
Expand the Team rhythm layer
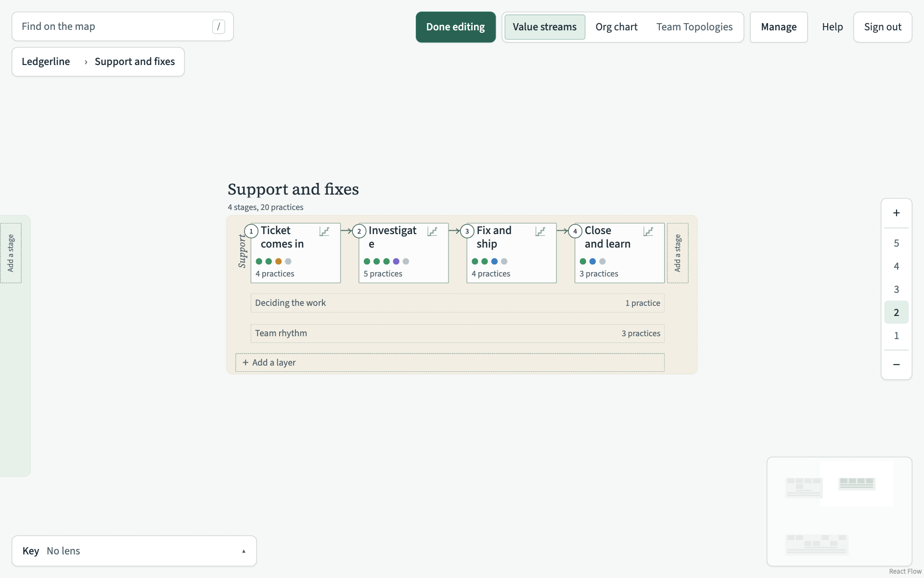click(x=457, y=333)
